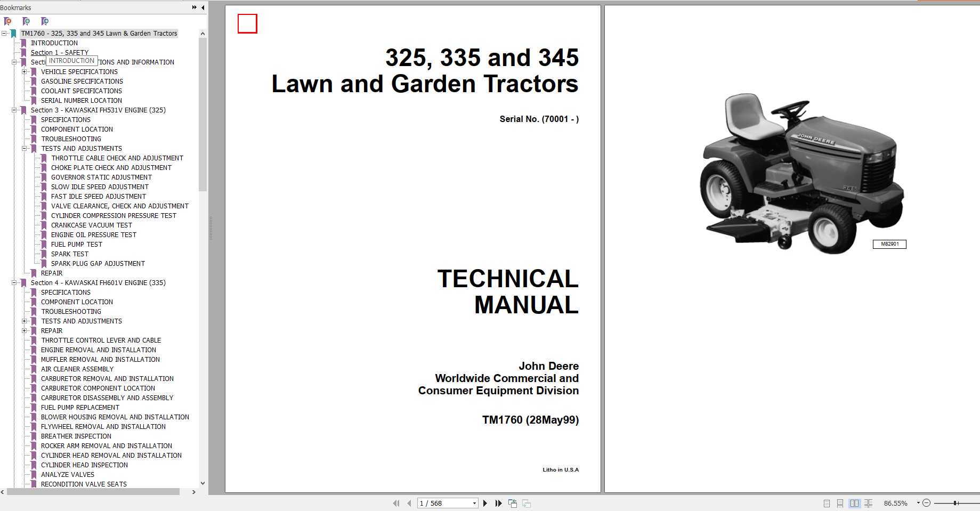Viewport: 980px width, 511px height.
Task: Delete the selected bookmark
Action: pyautogui.click(x=7, y=21)
